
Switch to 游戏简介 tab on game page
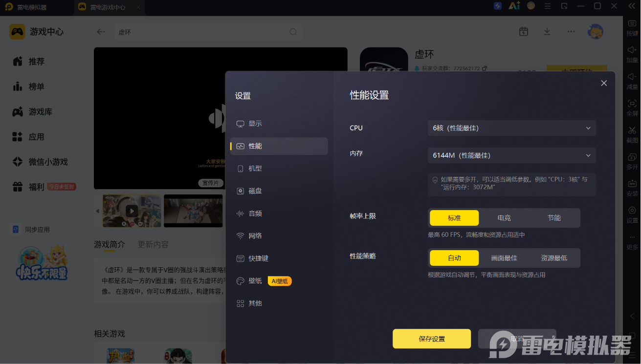coord(110,244)
